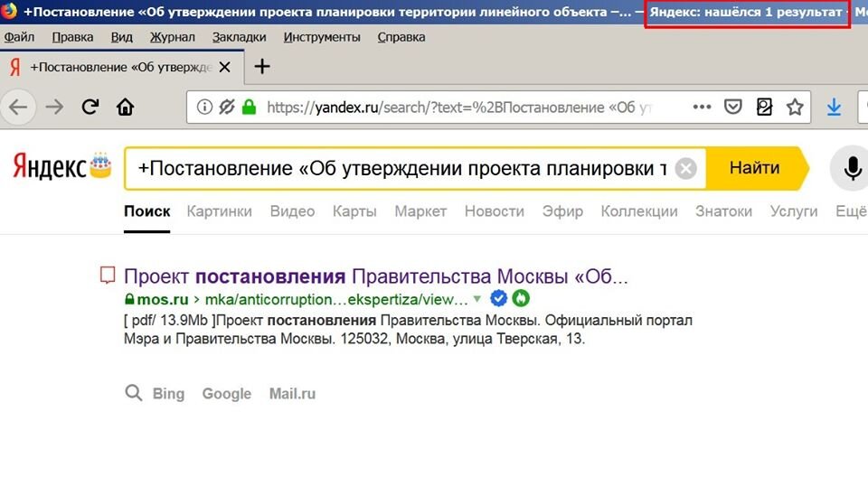This screenshot has width=868, height=496.
Task: Open the mka/anticorruption path link
Action: click(x=336, y=299)
